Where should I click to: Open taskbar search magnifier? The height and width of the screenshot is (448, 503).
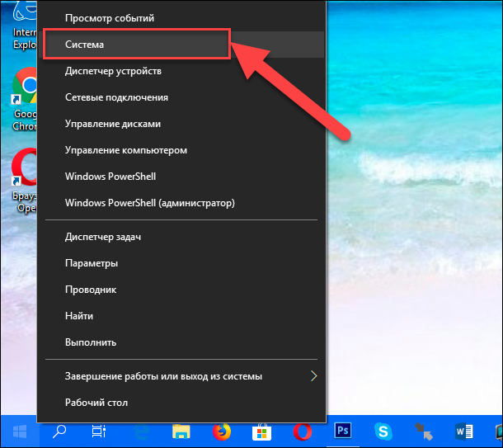tap(59, 431)
